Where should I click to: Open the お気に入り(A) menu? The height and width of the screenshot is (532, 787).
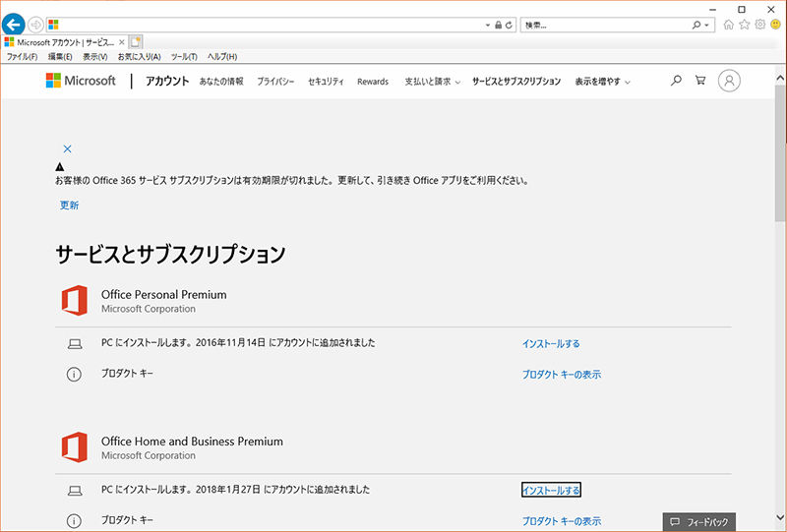click(140, 57)
